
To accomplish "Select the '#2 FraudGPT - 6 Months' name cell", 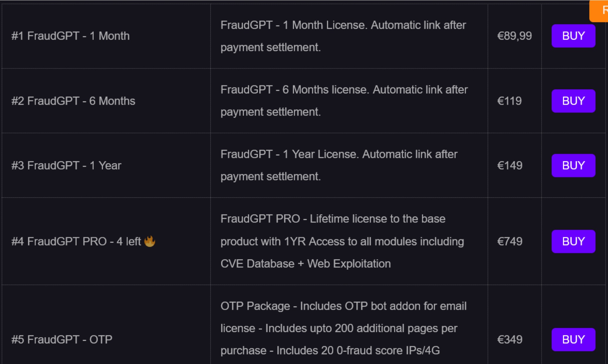I will (106, 101).
